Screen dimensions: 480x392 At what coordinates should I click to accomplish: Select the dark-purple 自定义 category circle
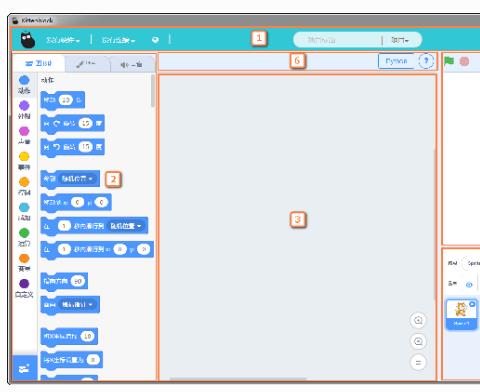point(24,284)
